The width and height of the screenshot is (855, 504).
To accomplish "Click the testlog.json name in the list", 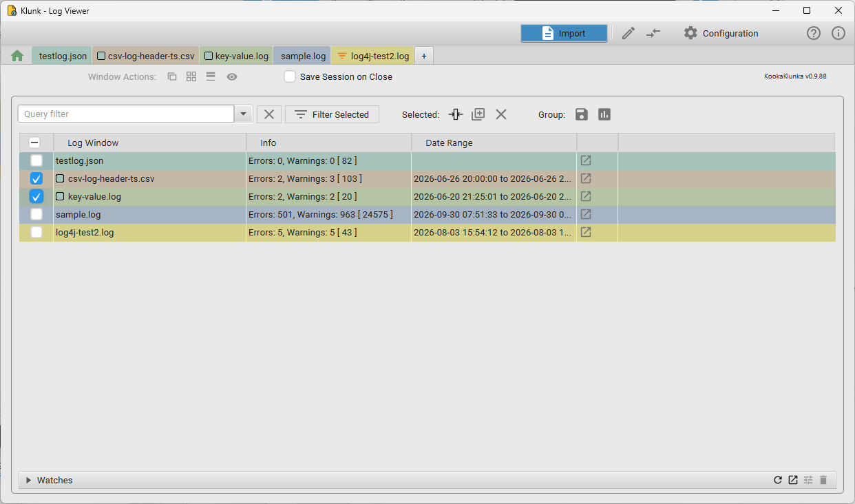I will click(x=79, y=160).
